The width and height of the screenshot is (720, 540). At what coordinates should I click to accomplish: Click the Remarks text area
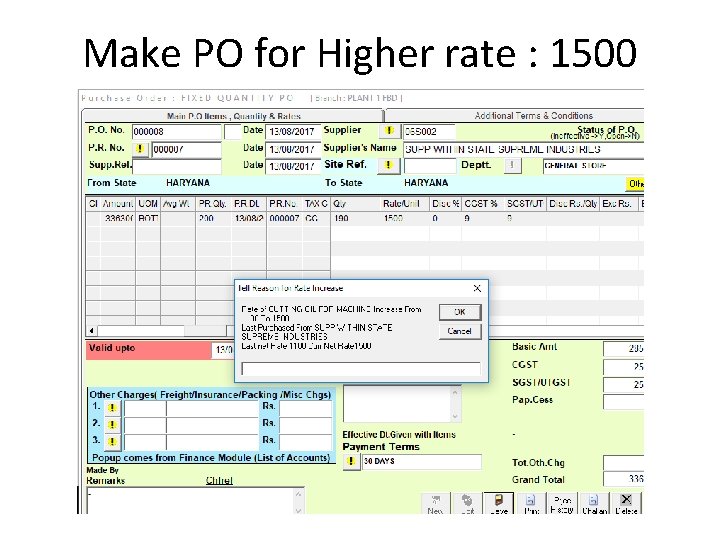coord(195,501)
